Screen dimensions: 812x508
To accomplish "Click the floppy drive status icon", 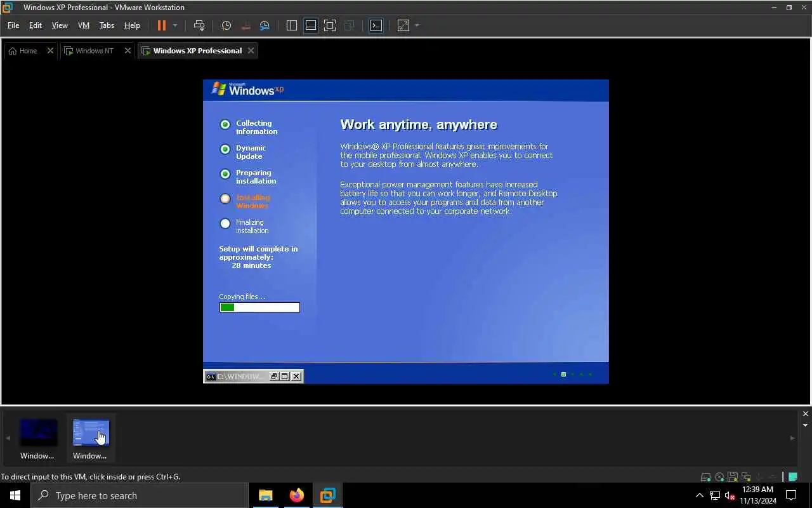I will (x=733, y=477).
